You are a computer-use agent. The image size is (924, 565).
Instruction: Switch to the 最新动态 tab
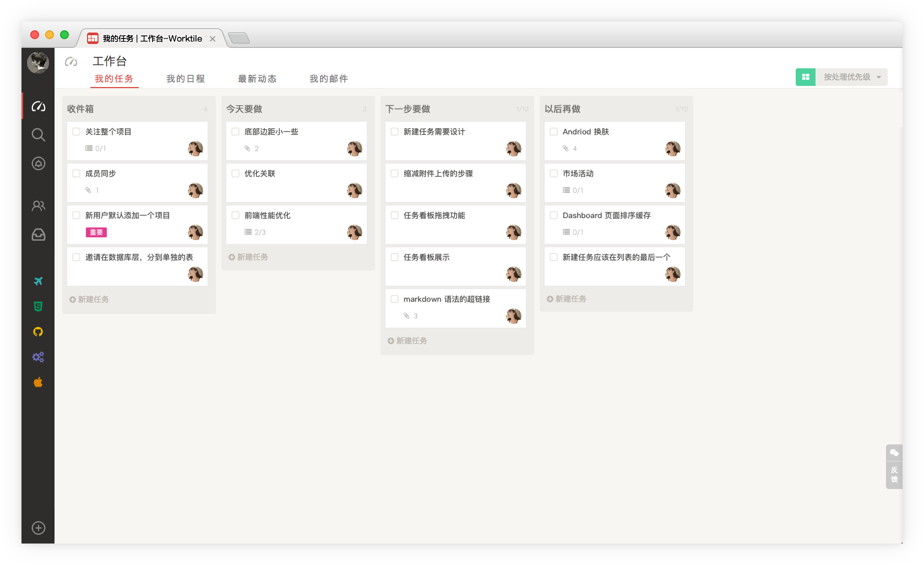(257, 79)
